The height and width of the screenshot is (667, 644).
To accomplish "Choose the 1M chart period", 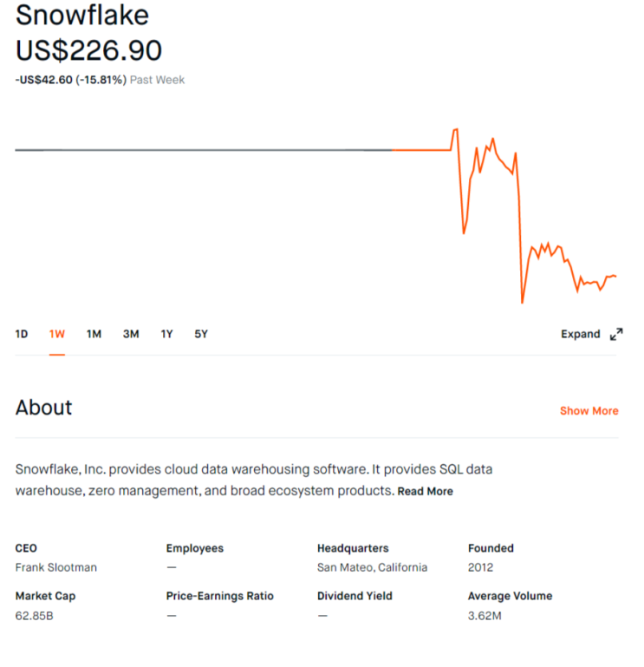I will [94, 334].
